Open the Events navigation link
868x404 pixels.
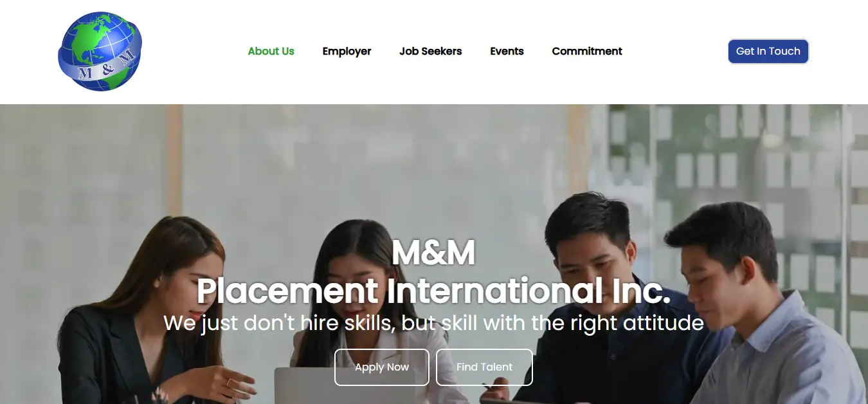tap(507, 51)
